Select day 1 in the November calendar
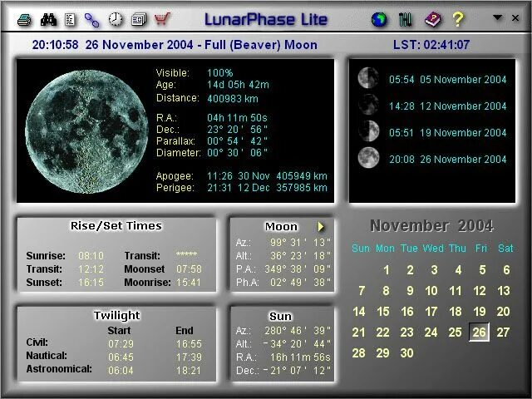 pyautogui.click(x=386, y=270)
